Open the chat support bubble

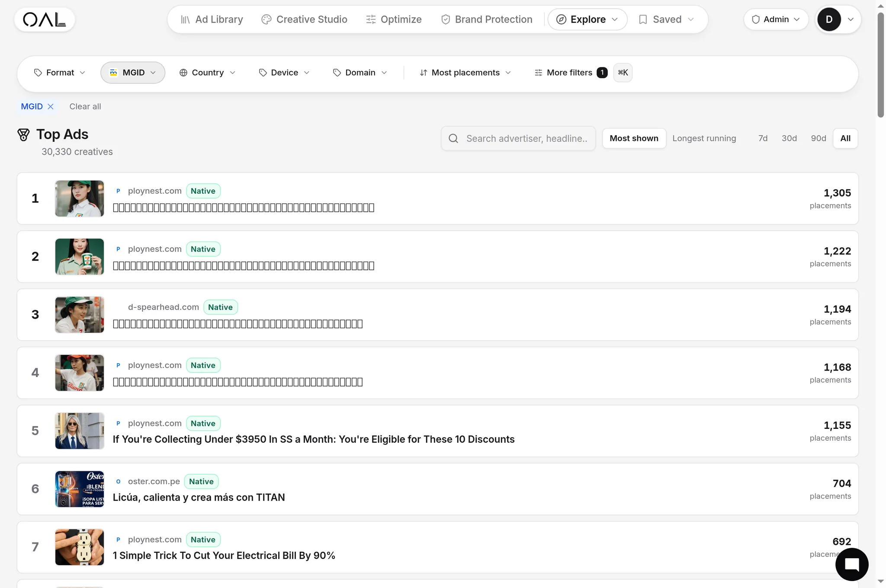tap(851, 564)
